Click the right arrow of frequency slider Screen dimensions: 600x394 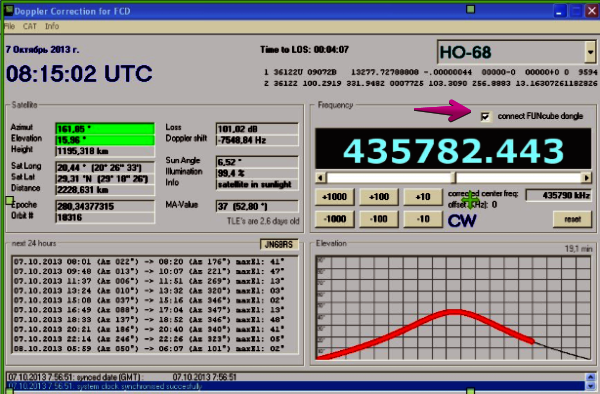pyautogui.click(x=586, y=177)
